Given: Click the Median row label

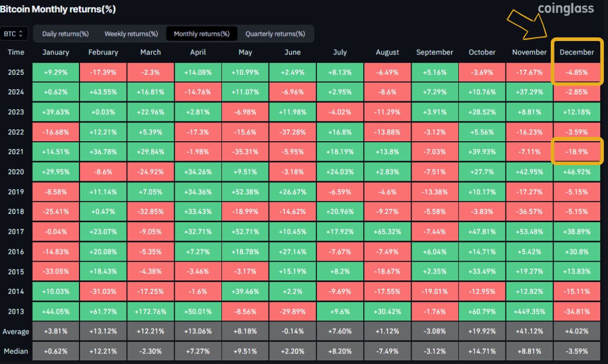Looking at the screenshot, I should tap(16, 351).
